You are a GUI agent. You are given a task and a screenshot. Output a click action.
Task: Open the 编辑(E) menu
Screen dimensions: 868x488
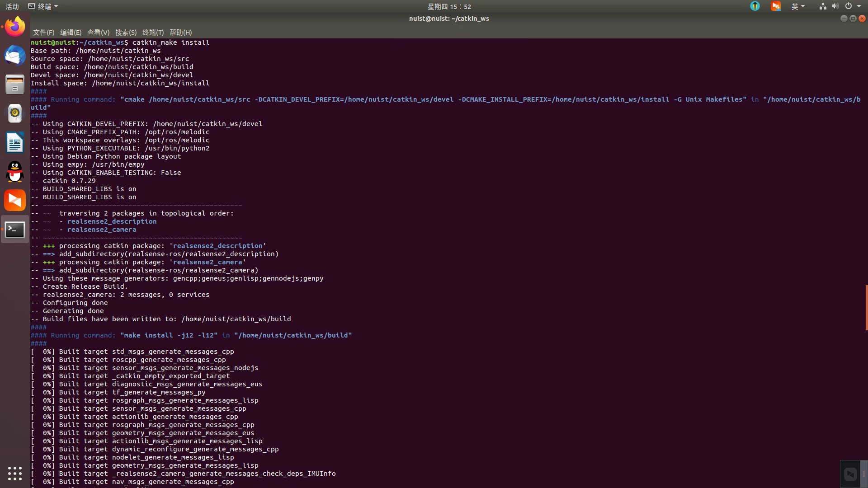coord(71,33)
